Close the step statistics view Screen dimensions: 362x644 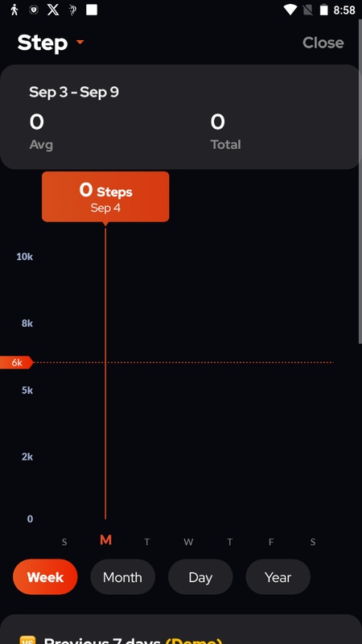323,43
